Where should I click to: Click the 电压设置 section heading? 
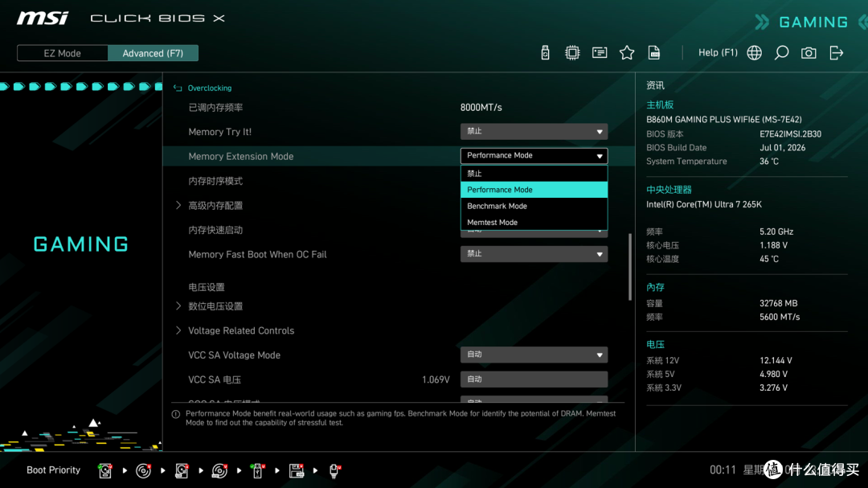207,287
